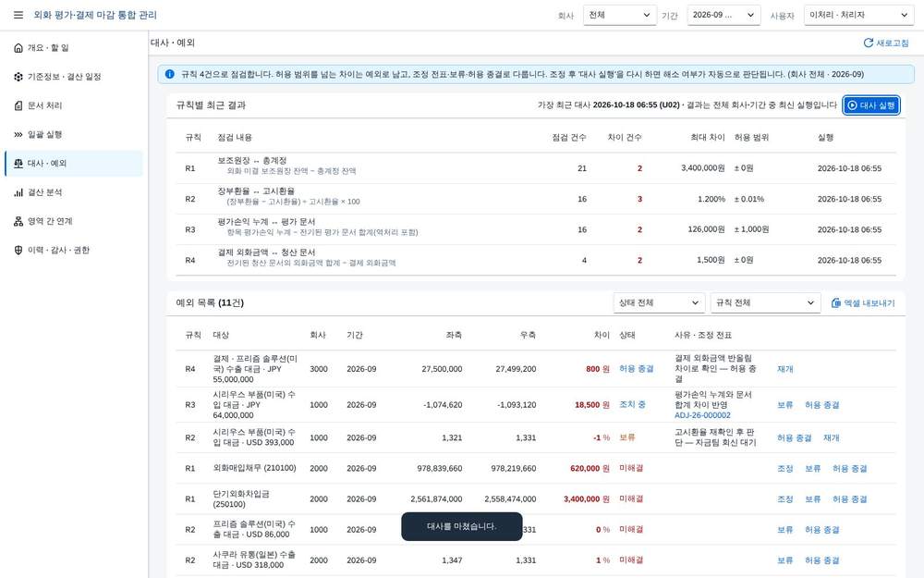The height and width of the screenshot is (578, 924).
Task: Click the home icon beside 개요 · 할 일
Action: click(x=18, y=48)
